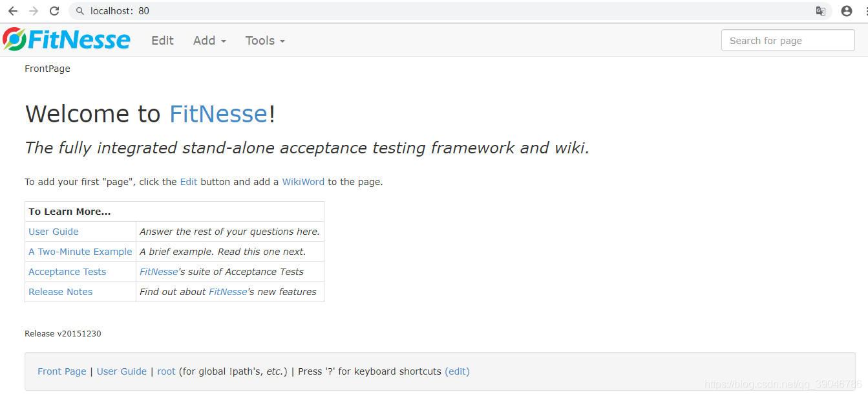Click FitNesse link in Acceptance Tests description
Image resolution: width=868 pixels, height=396 pixels.
pyautogui.click(x=158, y=272)
